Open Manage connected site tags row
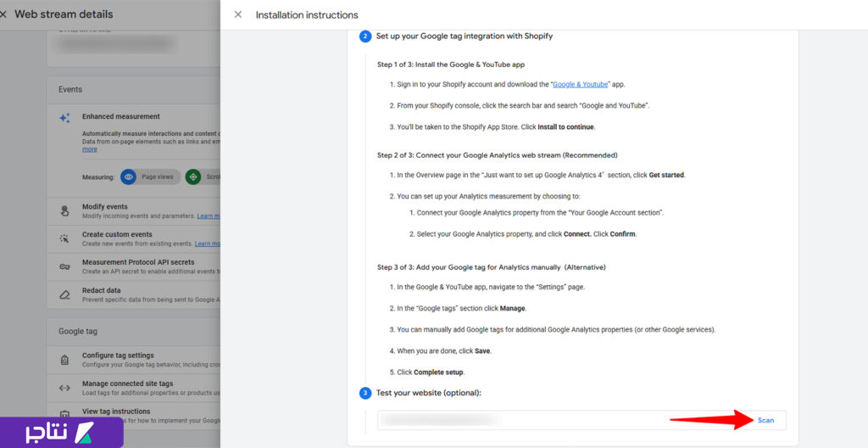The height and width of the screenshot is (448, 868). [x=133, y=388]
